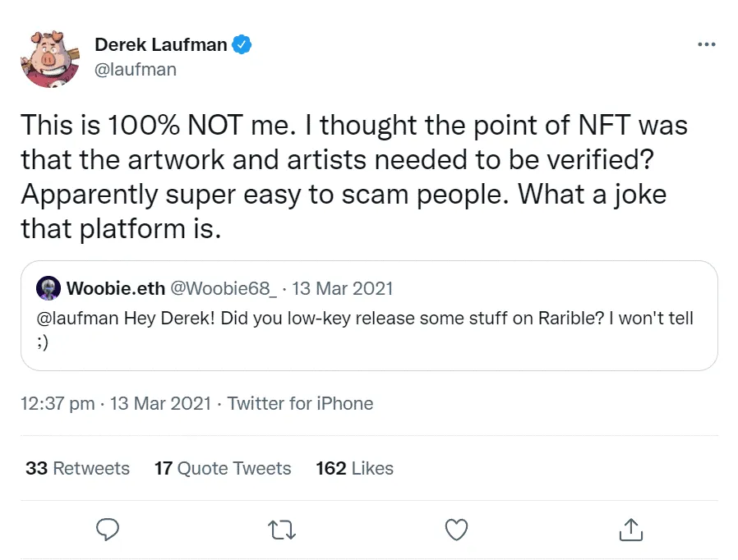Open the share menu via the upload icon
Image resolution: width=738 pixels, height=560 pixels.
[630, 530]
